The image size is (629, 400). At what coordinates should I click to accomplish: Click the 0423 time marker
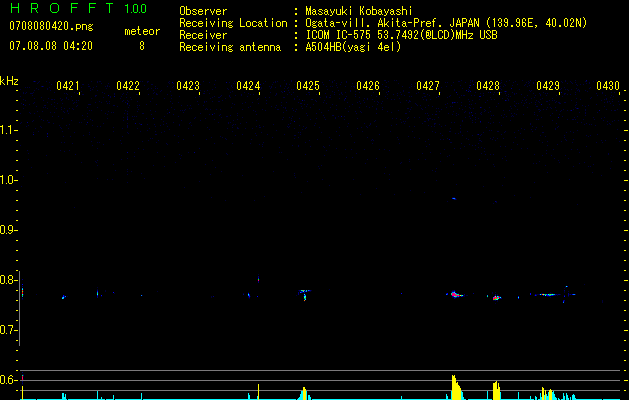pos(188,86)
